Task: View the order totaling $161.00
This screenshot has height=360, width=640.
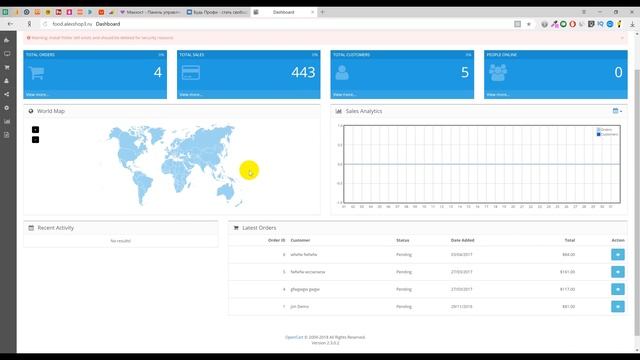Action: (x=618, y=272)
